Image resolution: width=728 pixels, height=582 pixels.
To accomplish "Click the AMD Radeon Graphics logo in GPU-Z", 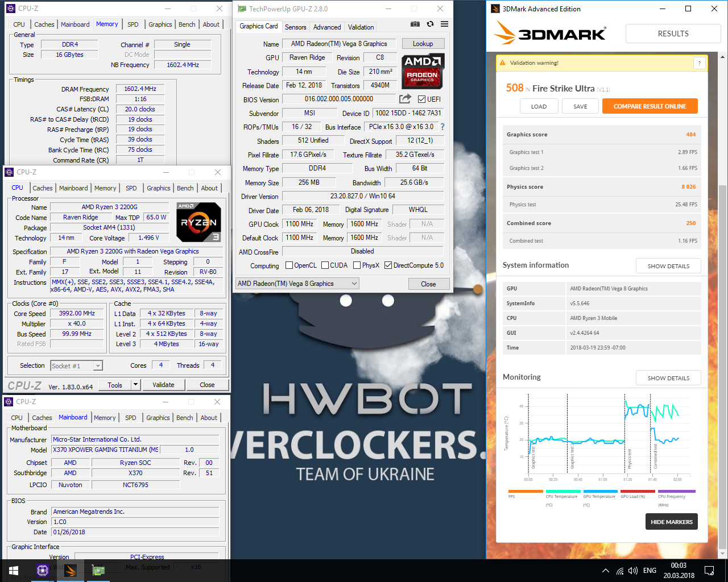I will 423,71.
